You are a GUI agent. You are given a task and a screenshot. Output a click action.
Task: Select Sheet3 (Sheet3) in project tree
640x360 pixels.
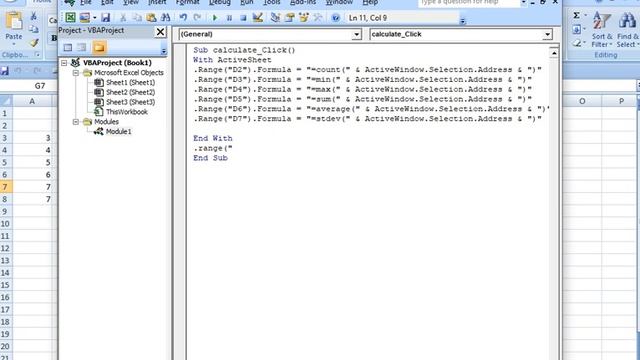pyautogui.click(x=130, y=102)
